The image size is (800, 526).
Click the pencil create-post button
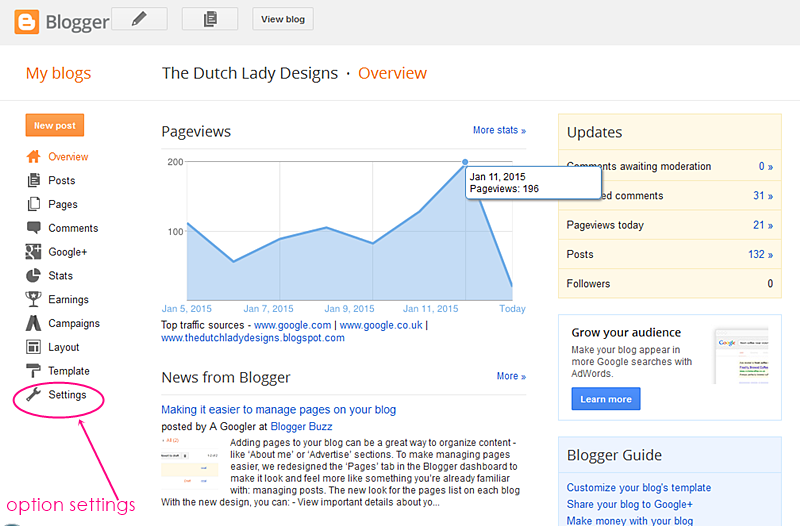[139, 19]
